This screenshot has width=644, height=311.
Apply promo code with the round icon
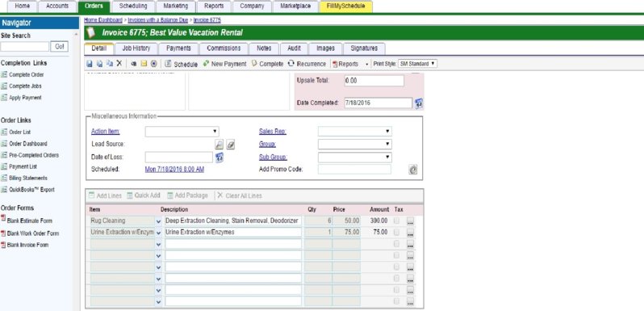[412, 170]
